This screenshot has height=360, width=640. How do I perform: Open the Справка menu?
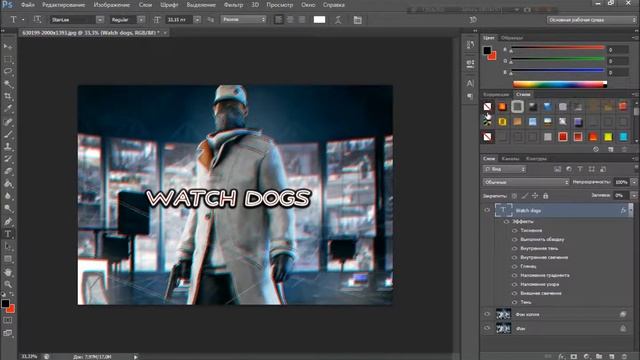pyautogui.click(x=334, y=5)
